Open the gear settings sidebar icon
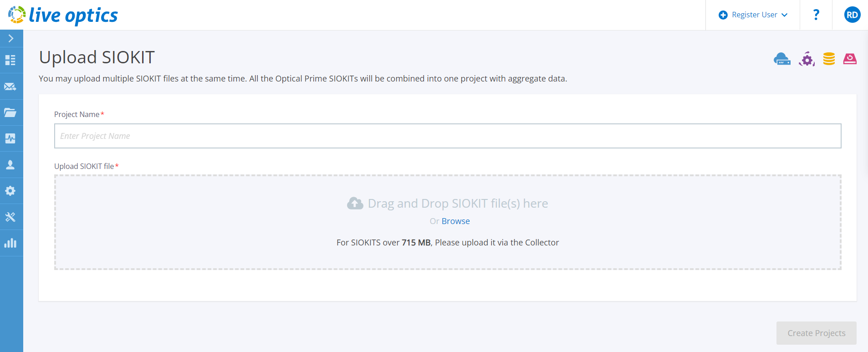The height and width of the screenshot is (352, 868). (10, 191)
